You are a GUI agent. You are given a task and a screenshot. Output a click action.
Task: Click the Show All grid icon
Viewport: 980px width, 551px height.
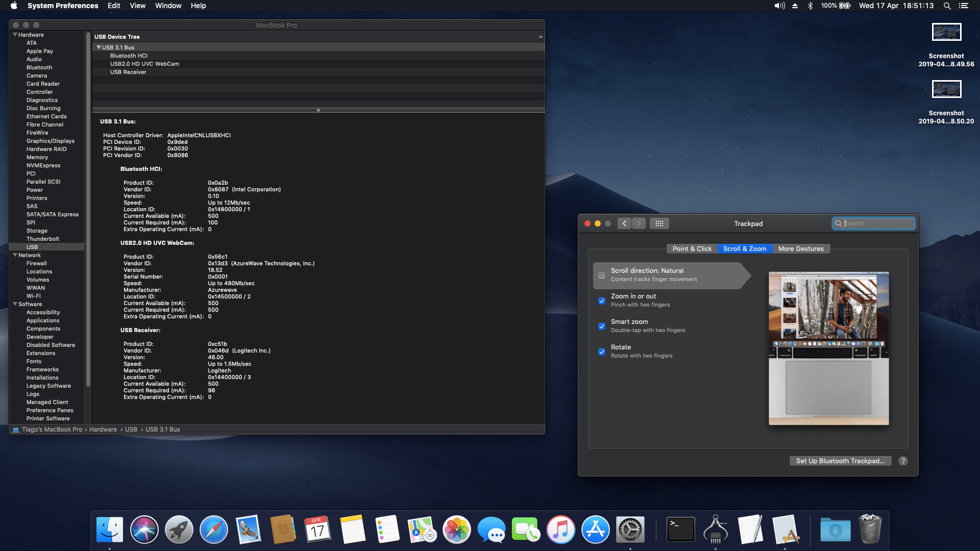click(659, 223)
